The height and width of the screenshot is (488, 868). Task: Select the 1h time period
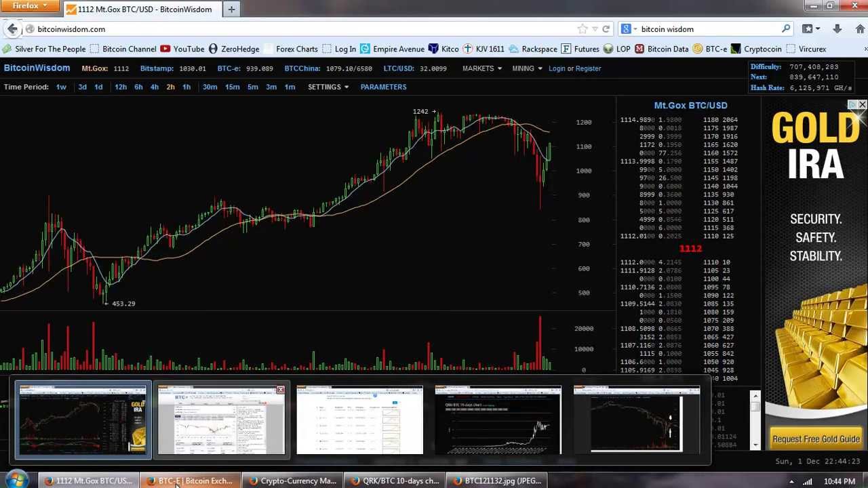tap(186, 87)
